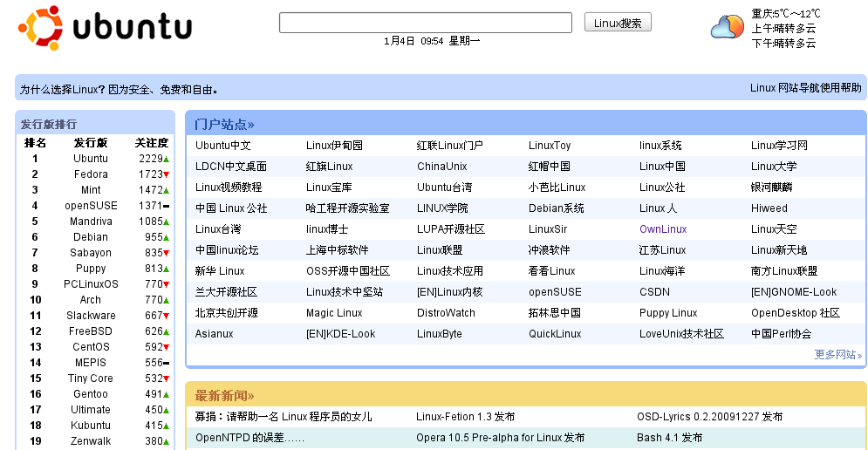Open the 最新新闻» section heading
The image size is (868, 450).
click(x=224, y=395)
